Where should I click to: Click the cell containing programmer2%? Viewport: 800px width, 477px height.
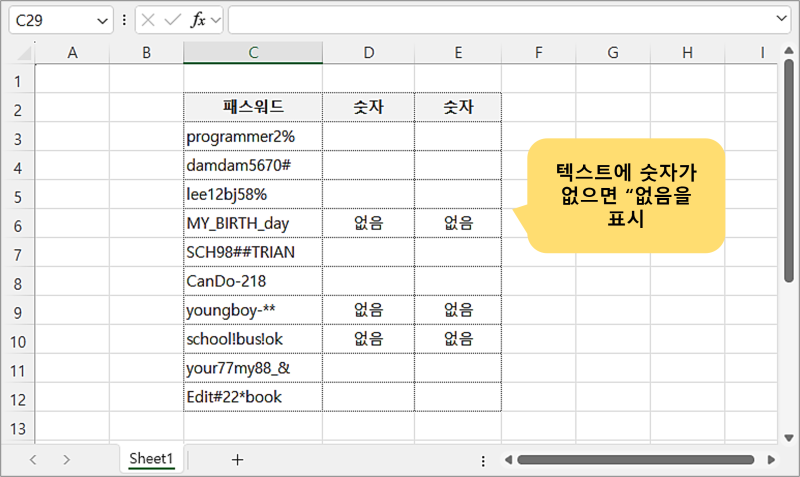[x=252, y=136]
